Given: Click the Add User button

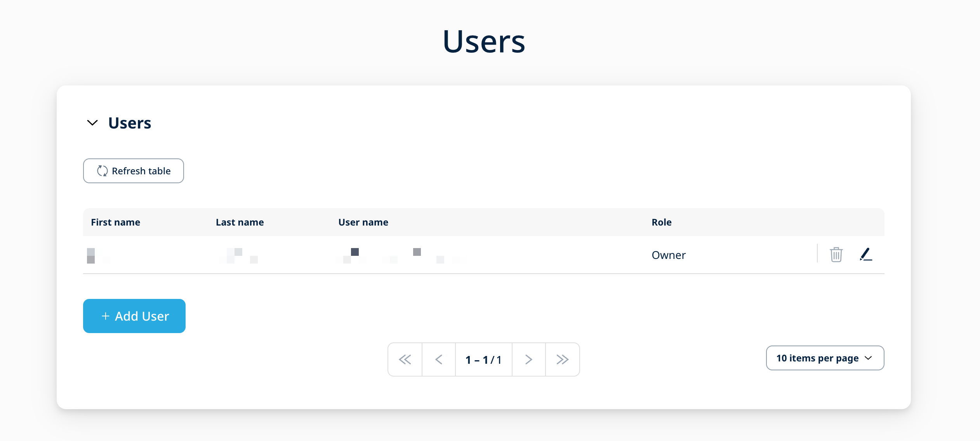Looking at the screenshot, I should (x=134, y=316).
